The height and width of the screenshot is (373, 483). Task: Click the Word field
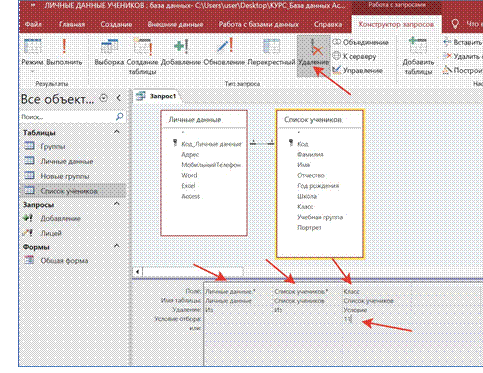(x=189, y=175)
